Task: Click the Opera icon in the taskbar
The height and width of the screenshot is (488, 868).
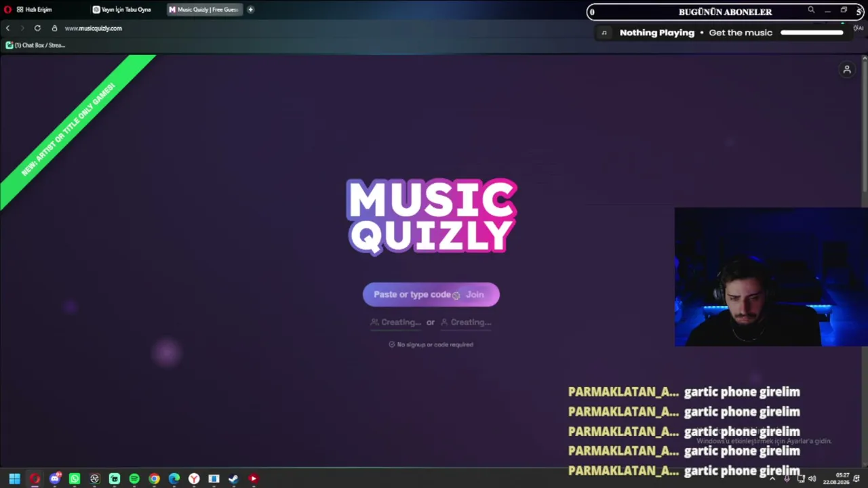Action: (35, 479)
